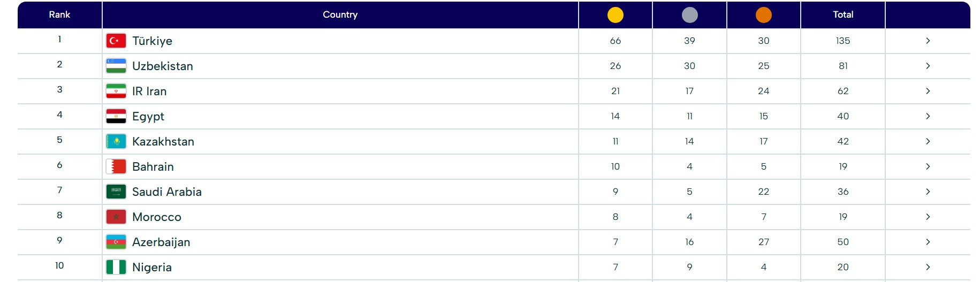Screen dimensions: 980x282
Task: Click the Nigeria flag icon
Action: click(116, 267)
